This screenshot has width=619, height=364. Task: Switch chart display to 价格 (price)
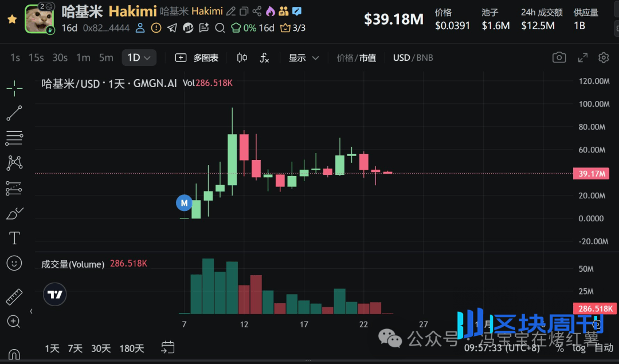344,58
